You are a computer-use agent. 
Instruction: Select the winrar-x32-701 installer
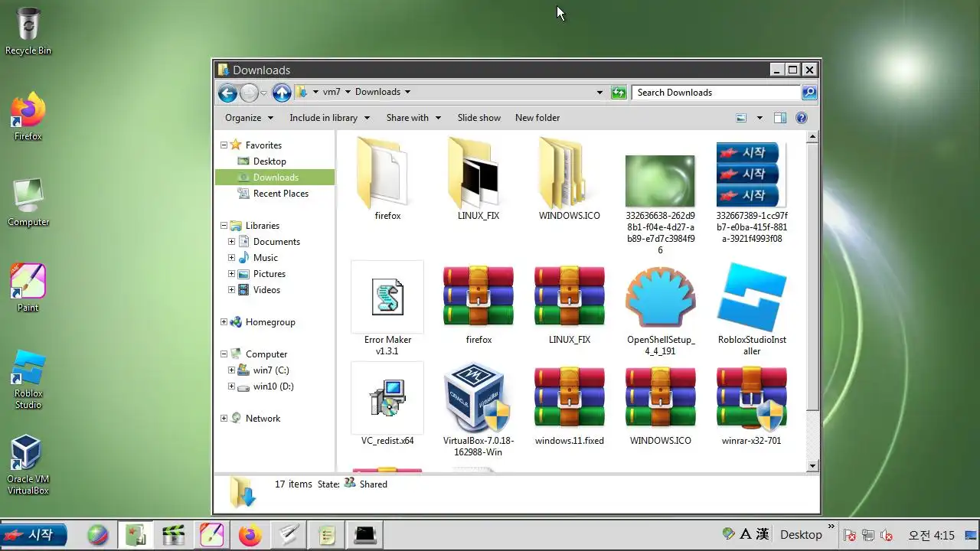click(752, 405)
